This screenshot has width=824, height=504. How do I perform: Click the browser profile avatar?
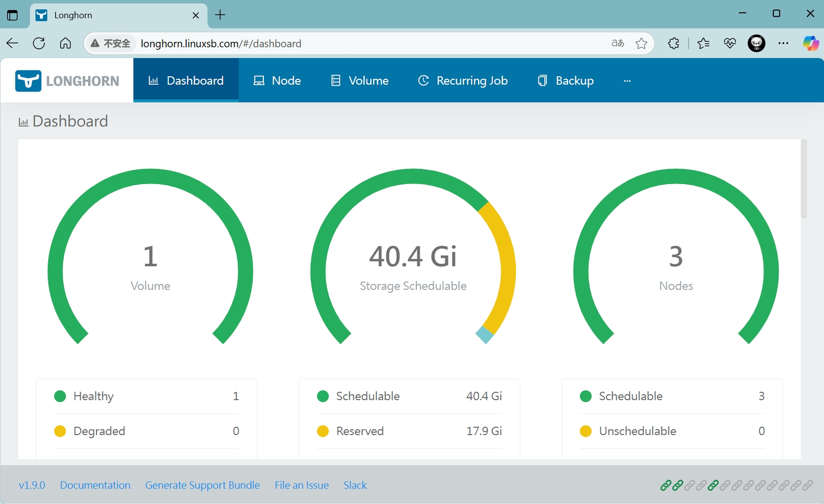756,43
